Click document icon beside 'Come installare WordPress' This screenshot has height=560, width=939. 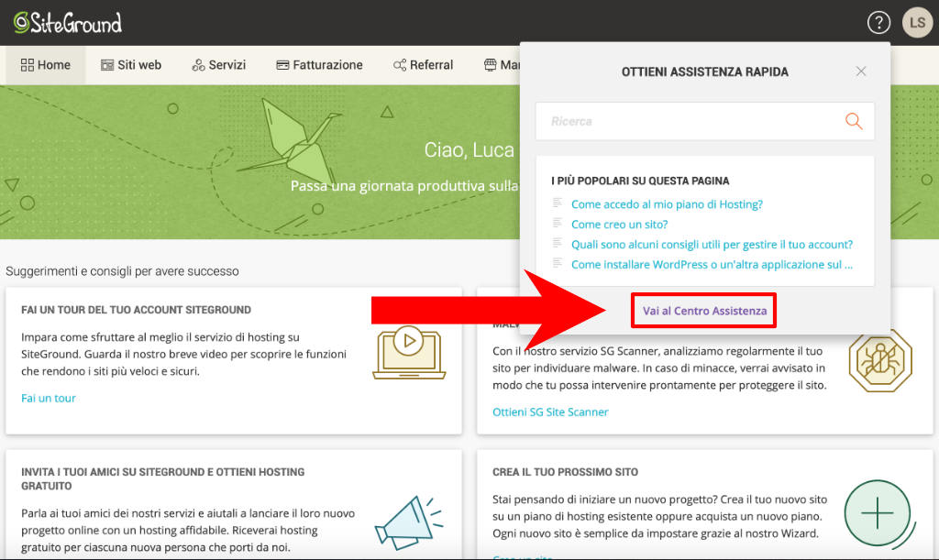click(x=557, y=263)
